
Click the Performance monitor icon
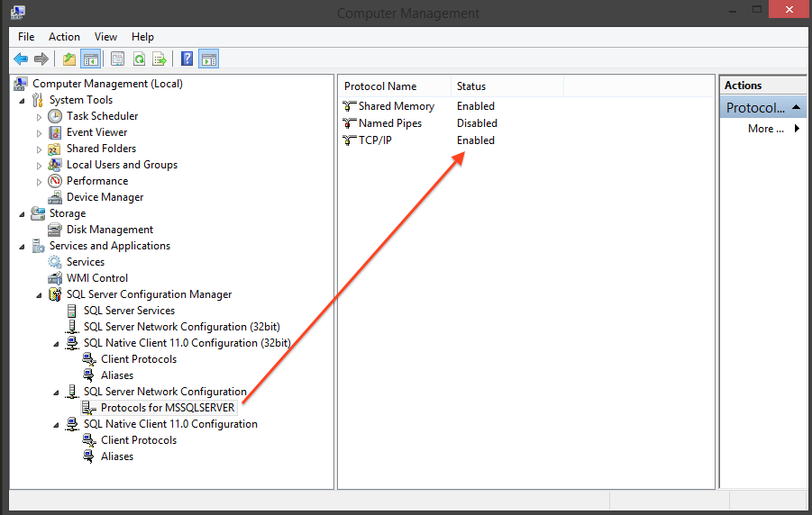55,181
